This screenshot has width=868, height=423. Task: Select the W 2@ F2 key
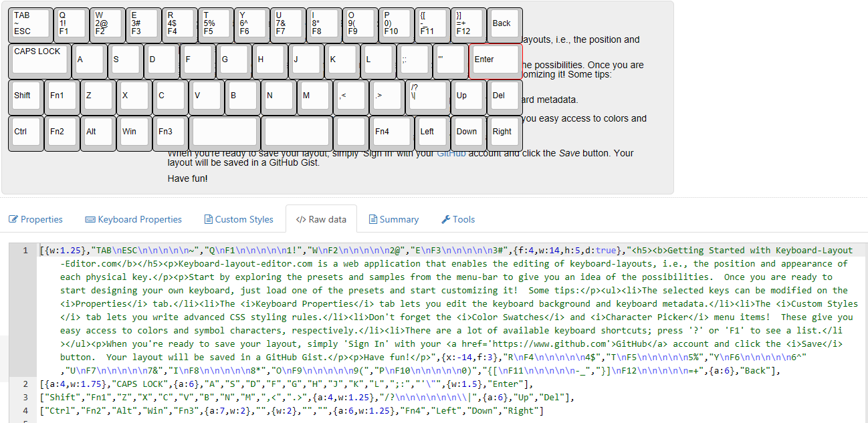click(x=108, y=25)
